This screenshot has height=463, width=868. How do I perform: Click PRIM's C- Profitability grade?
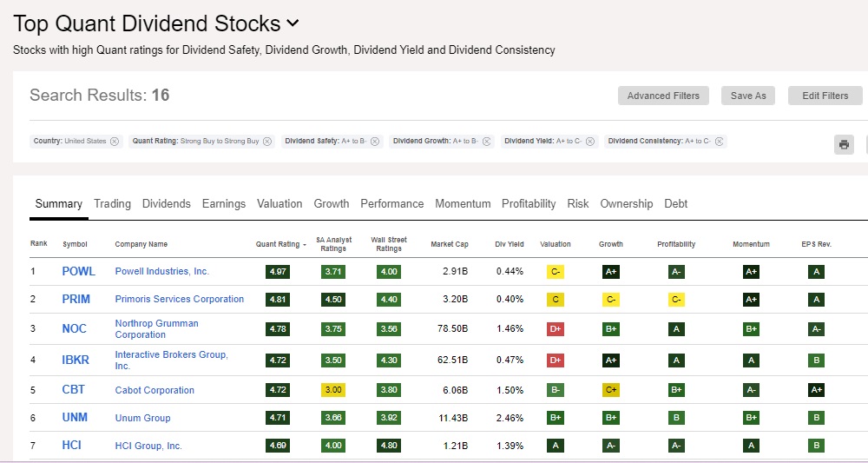tap(676, 300)
